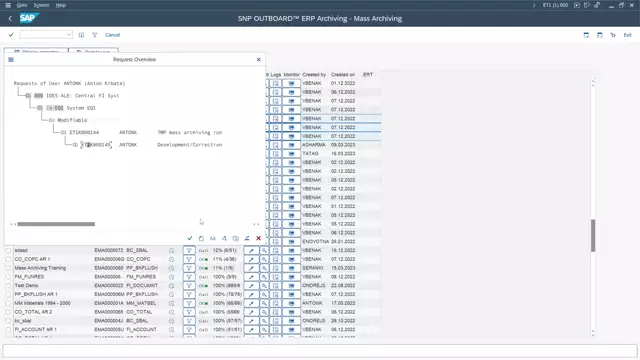Screen dimensions: 640x360
Task: Click the change owner icon in dialog footer
Action: click(x=247, y=238)
